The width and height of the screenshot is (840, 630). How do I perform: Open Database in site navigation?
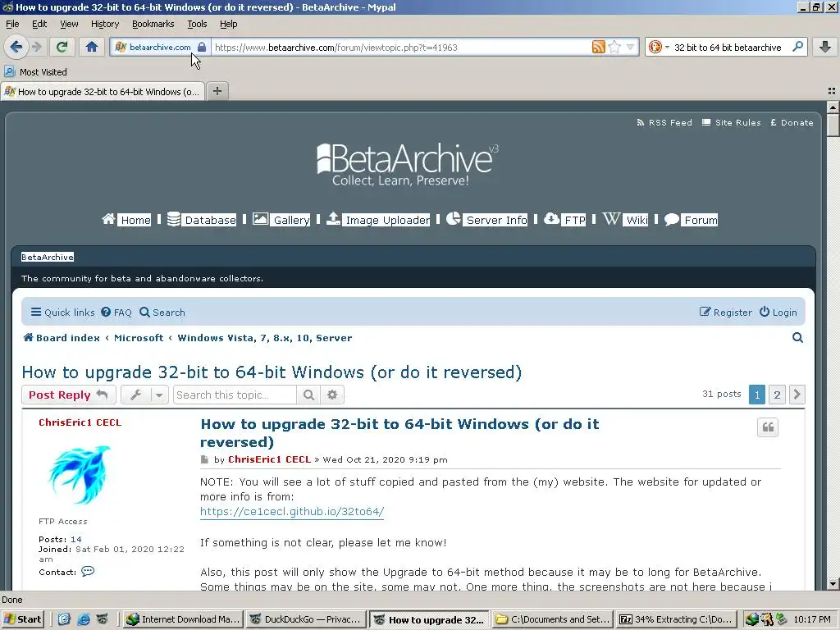pos(202,220)
